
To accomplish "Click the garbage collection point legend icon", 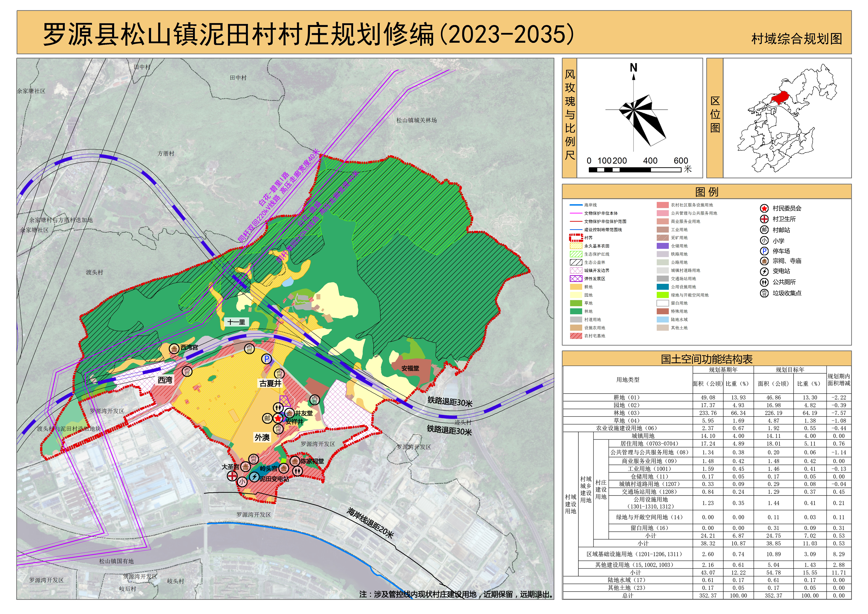I will 764,293.
